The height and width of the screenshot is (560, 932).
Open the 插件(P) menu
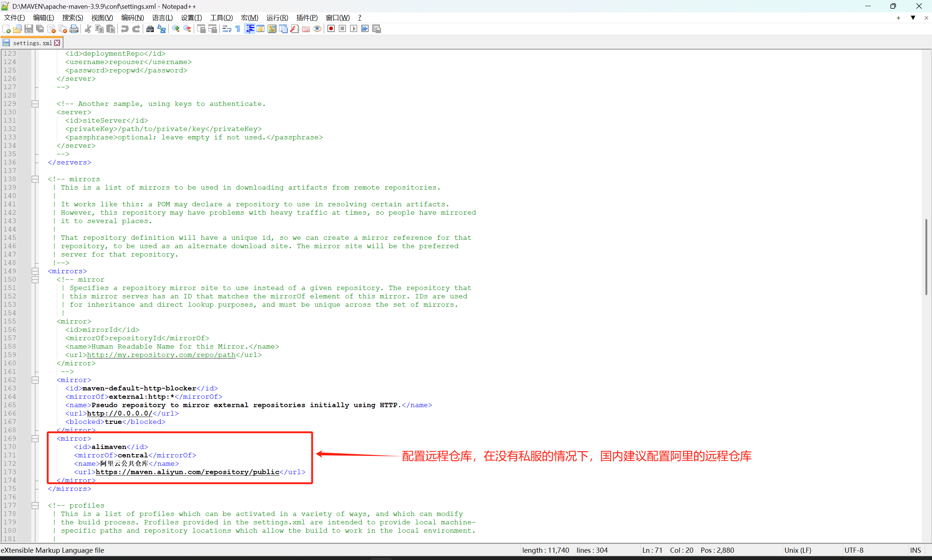click(307, 18)
